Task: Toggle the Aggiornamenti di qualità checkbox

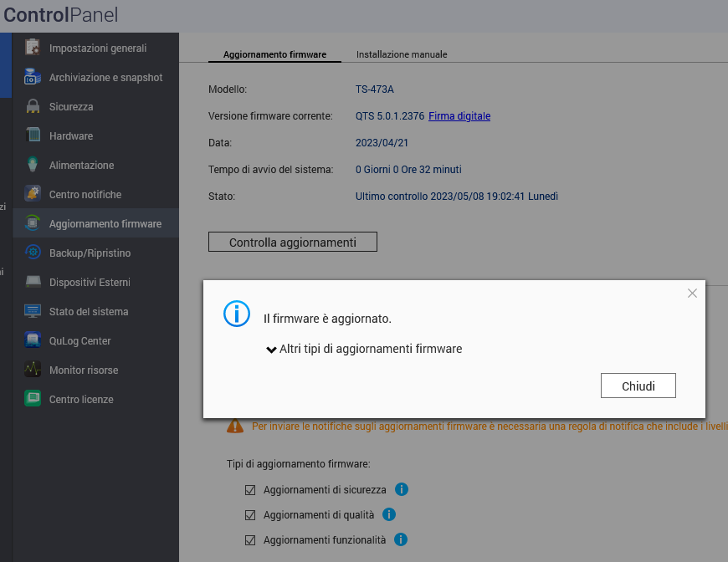Action: pyautogui.click(x=250, y=515)
